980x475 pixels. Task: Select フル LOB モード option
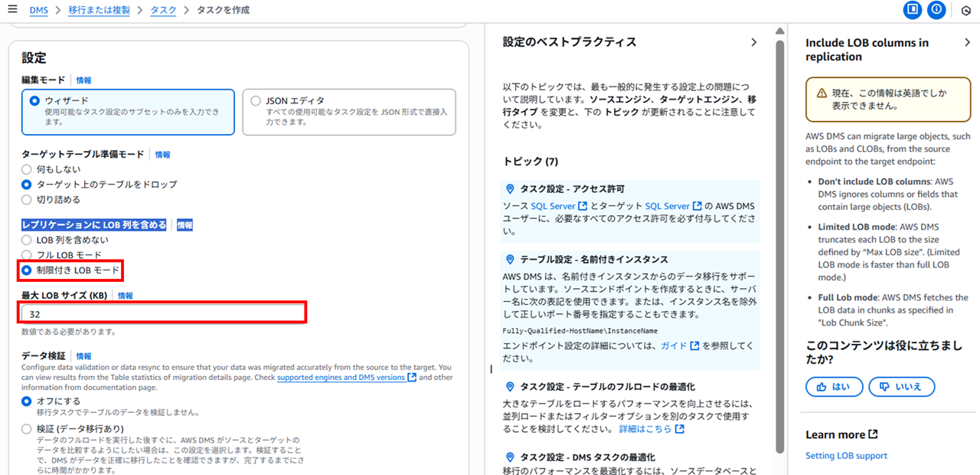[x=27, y=255]
